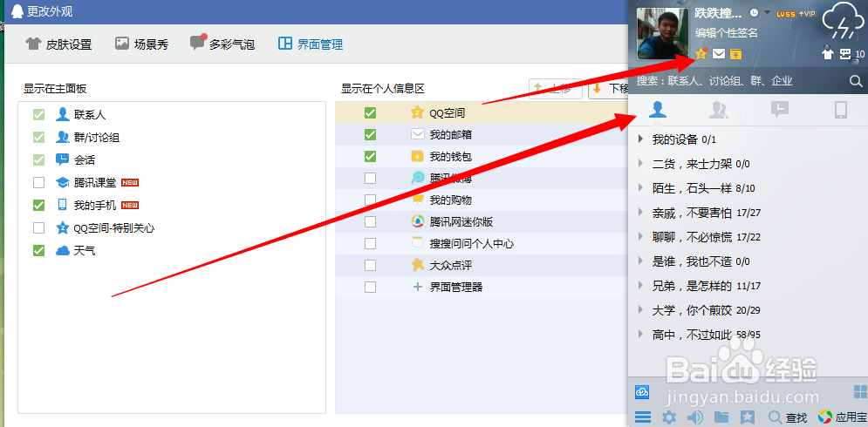Click the QQ penguin icon in 更改外观 title
The height and width of the screenshot is (427, 868).
tap(17, 10)
